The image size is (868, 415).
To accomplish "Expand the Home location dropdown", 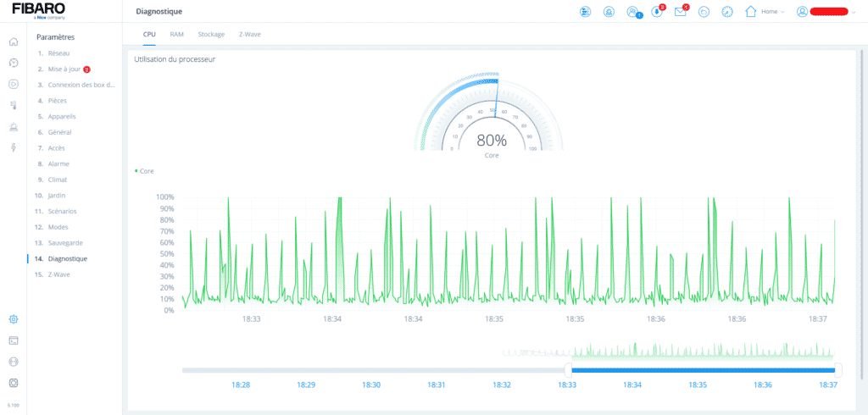I will [x=773, y=12].
